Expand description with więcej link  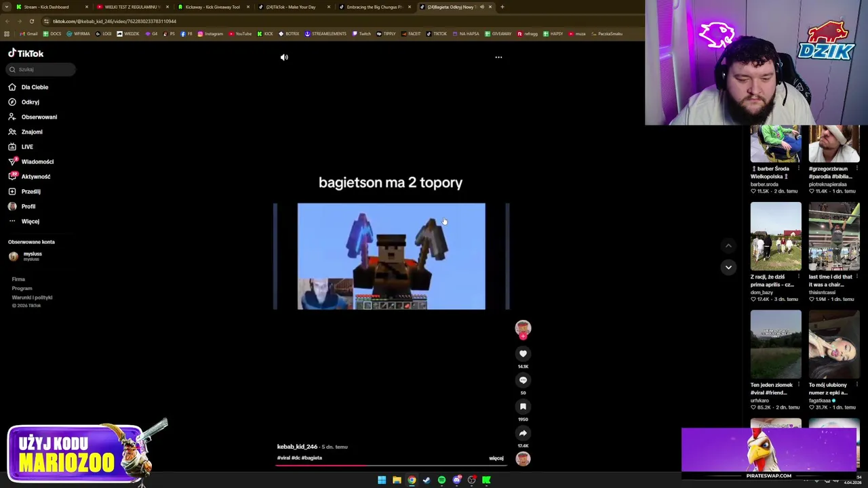[496, 458]
